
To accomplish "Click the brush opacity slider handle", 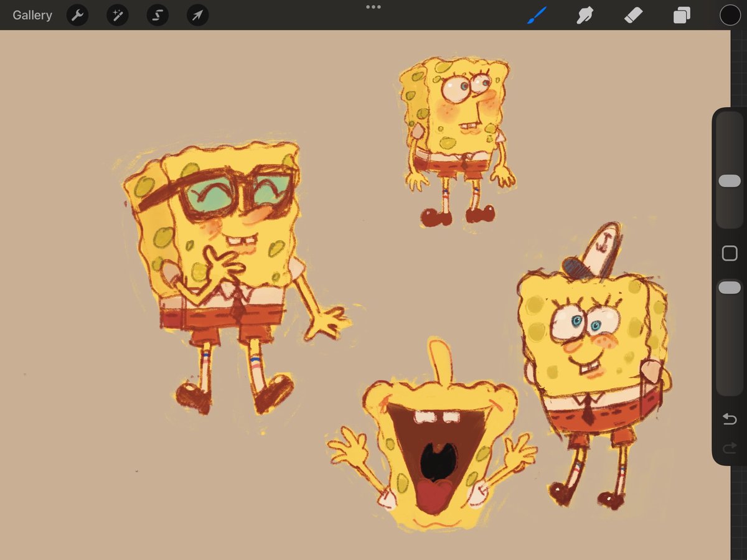I will tap(730, 287).
